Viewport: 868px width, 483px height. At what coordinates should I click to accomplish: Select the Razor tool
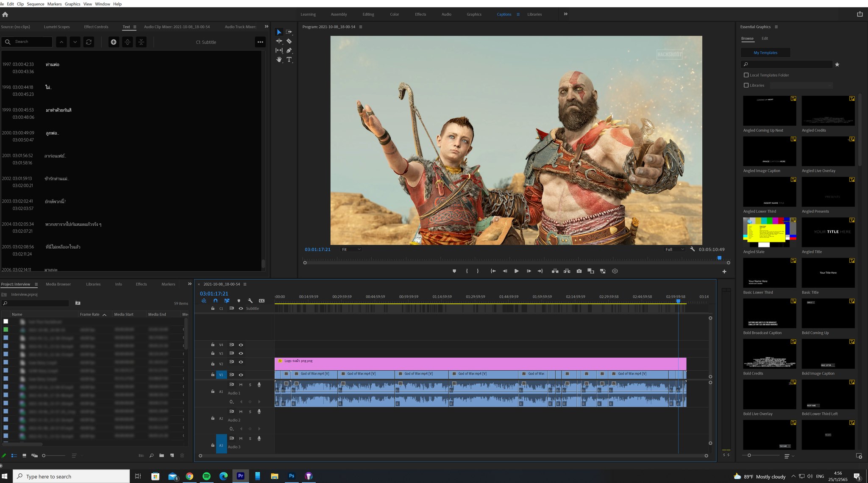pos(289,41)
